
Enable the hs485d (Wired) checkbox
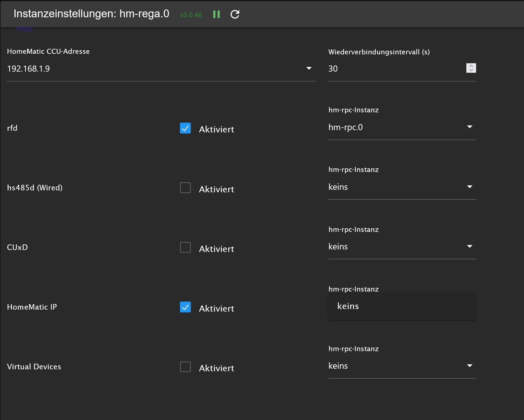click(185, 188)
